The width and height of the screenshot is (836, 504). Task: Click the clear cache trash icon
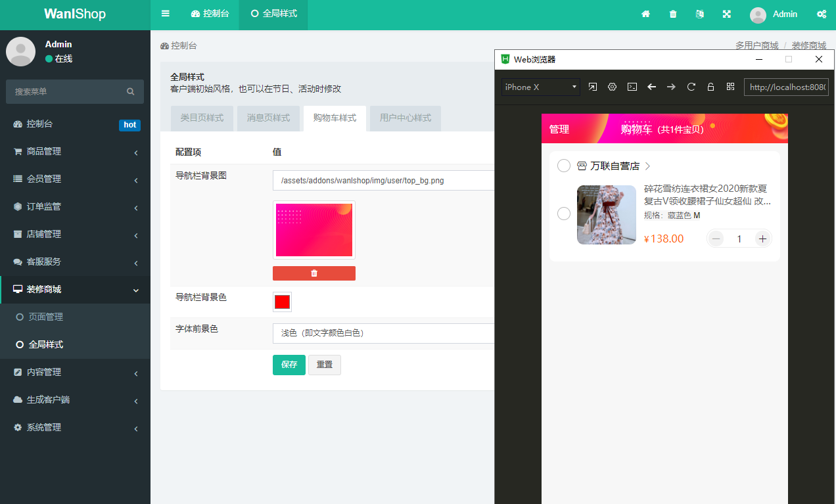[673, 14]
